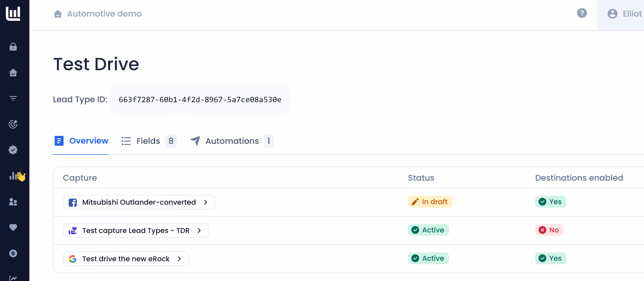The width and height of the screenshot is (644, 281).
Task: Open the home icon in the sidebar
Action: 13,73
